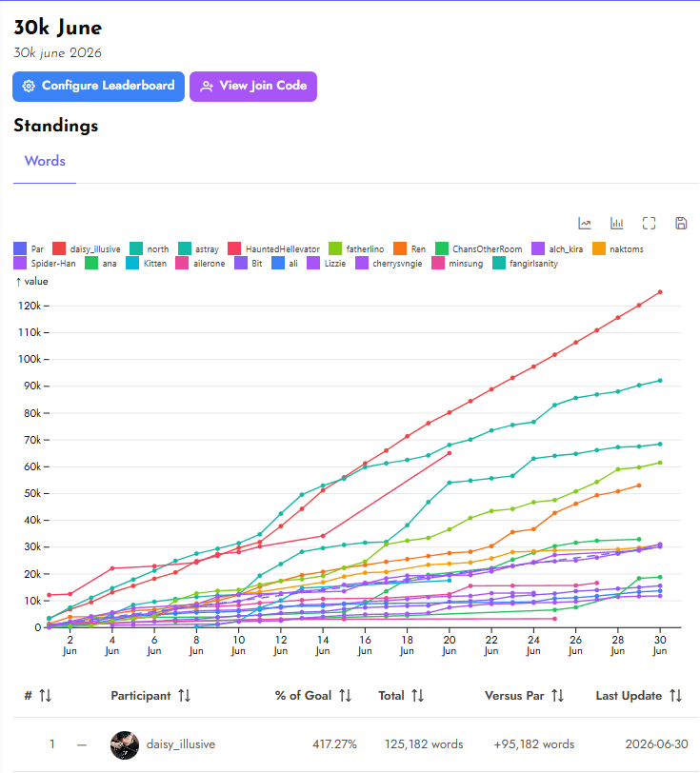700x773 pixels.
Task: Click the Spider-Han legend swatch
Action: pyautogui.click(x=20, y=264)
